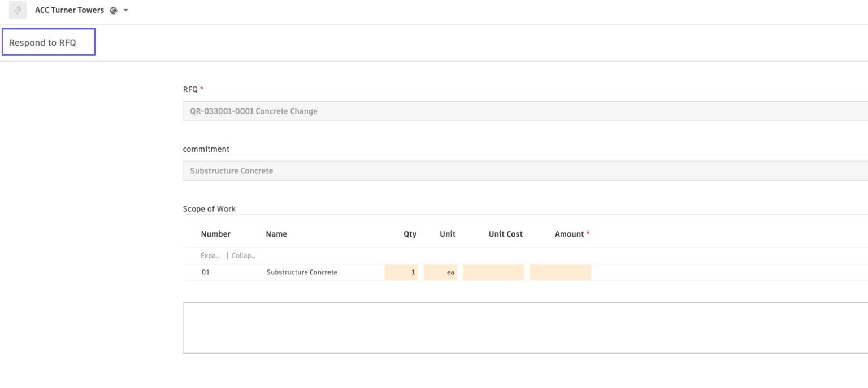Click the Unit column header
This screenshot has height=388, width=868.
point(448,234)
